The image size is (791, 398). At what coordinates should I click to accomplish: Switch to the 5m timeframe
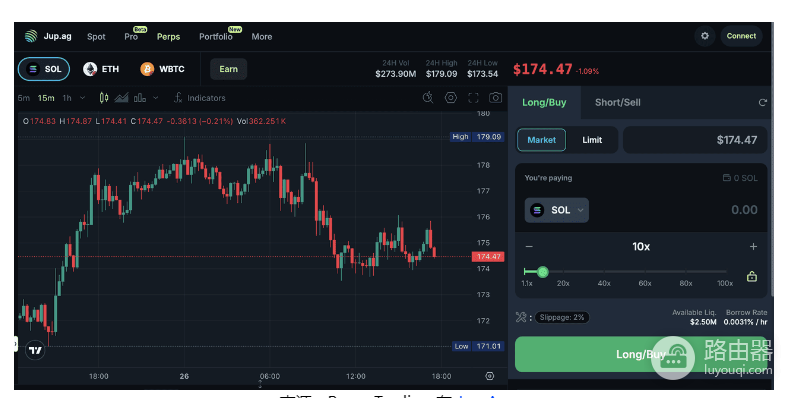coord(24,98)
